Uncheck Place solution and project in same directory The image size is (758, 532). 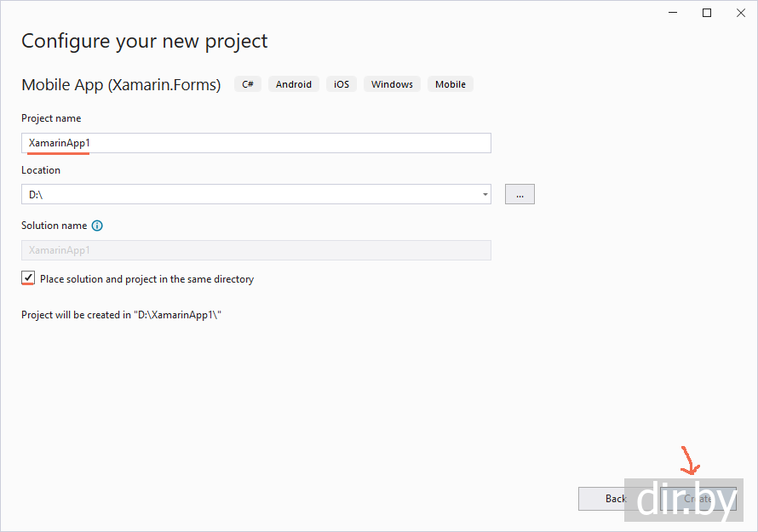point(29,278)
